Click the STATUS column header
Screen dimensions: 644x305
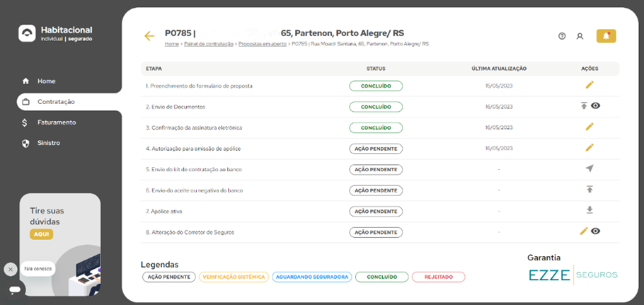click(376, 69)
